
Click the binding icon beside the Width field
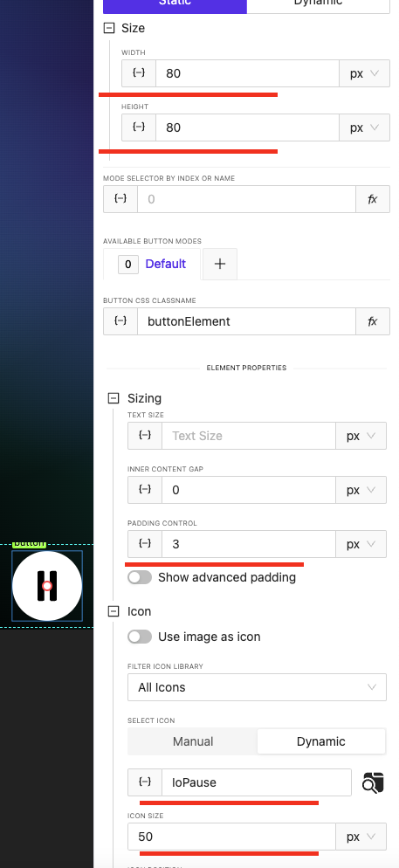click(139, 73)
